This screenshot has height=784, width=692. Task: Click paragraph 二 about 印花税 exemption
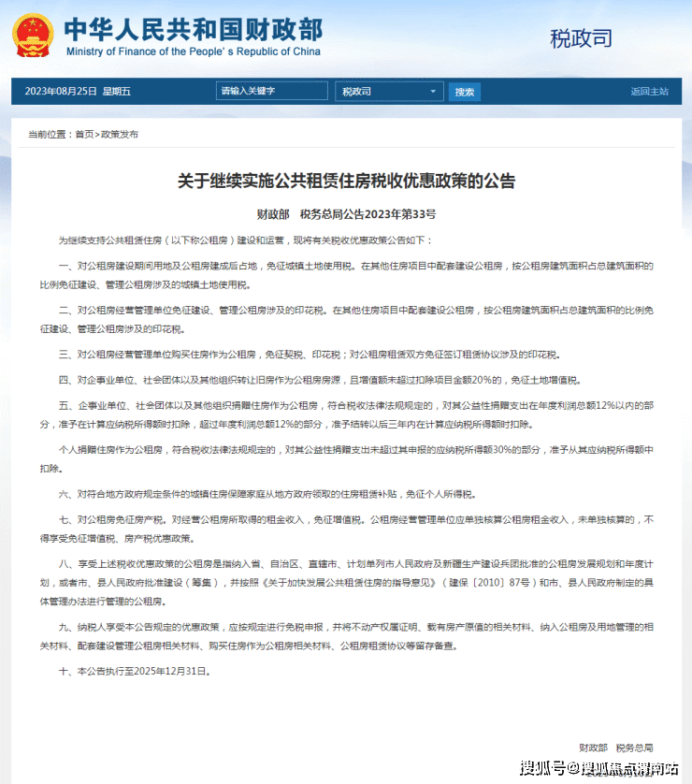click(346, 320)
